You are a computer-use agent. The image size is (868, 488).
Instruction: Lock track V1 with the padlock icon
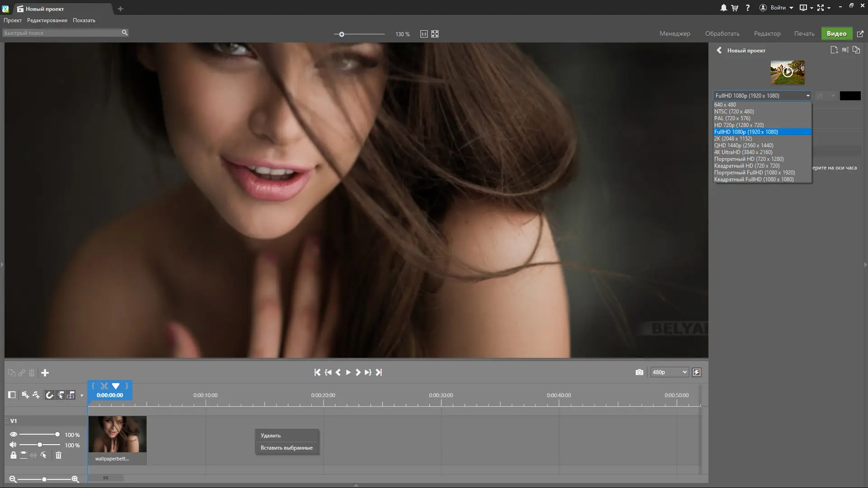(x=13, y=455)
